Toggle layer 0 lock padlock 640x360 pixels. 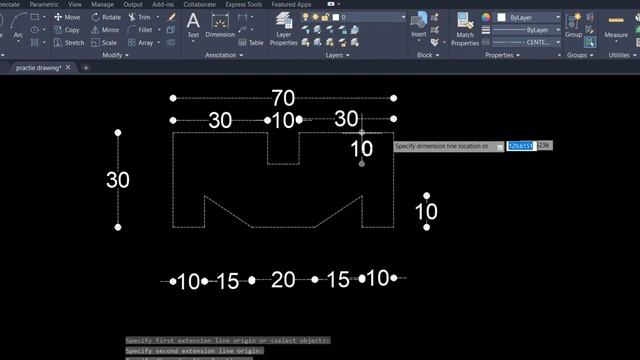[325, 17]
